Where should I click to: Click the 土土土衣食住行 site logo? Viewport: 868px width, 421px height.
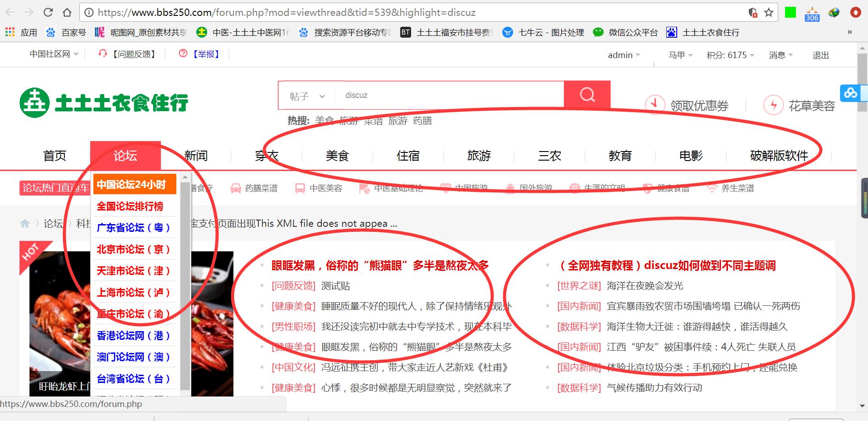[104, 102]
